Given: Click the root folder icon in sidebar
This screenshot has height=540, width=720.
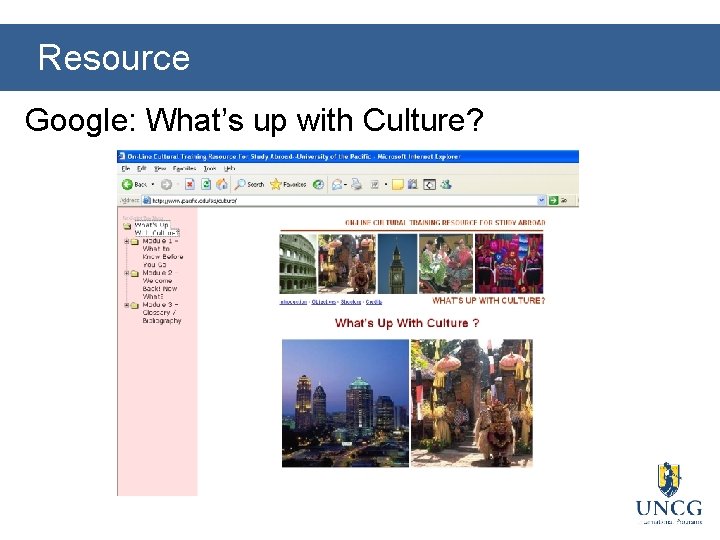Looking at the screenshot, I should tap(127, 226).
